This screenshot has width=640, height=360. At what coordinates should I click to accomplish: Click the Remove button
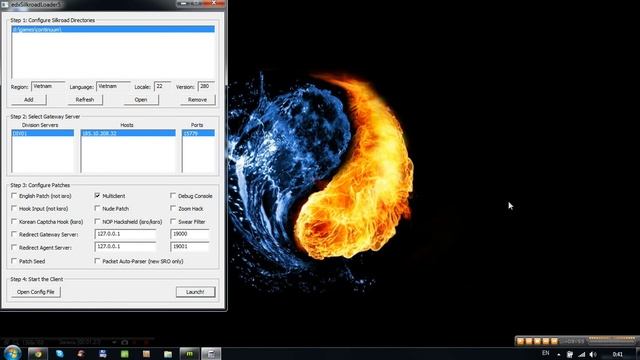pos(198,100)
